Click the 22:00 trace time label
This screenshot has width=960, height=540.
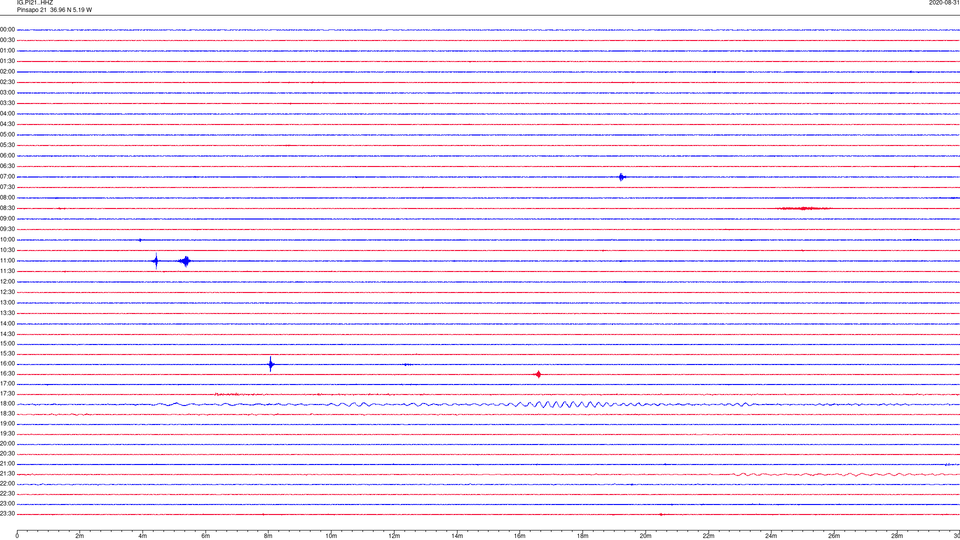pyautogui.click(x=7, y=484)
